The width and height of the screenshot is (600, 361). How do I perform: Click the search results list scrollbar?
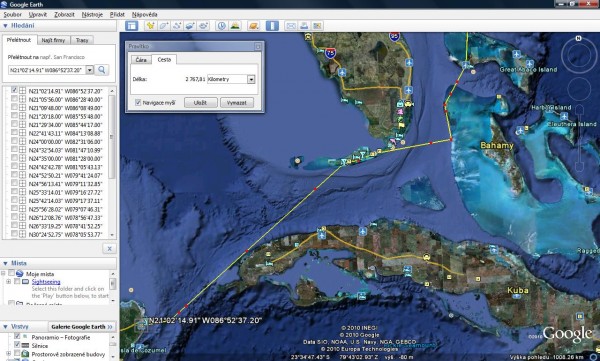point(112,162)
